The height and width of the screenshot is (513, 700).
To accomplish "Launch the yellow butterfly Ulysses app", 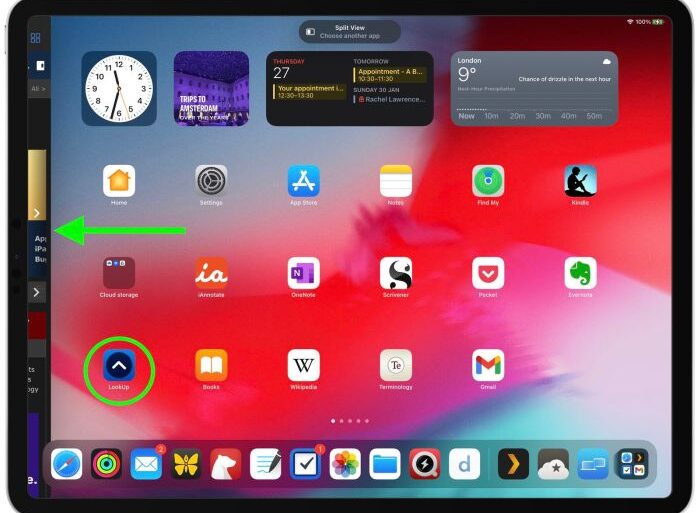I will coord(186,464).
